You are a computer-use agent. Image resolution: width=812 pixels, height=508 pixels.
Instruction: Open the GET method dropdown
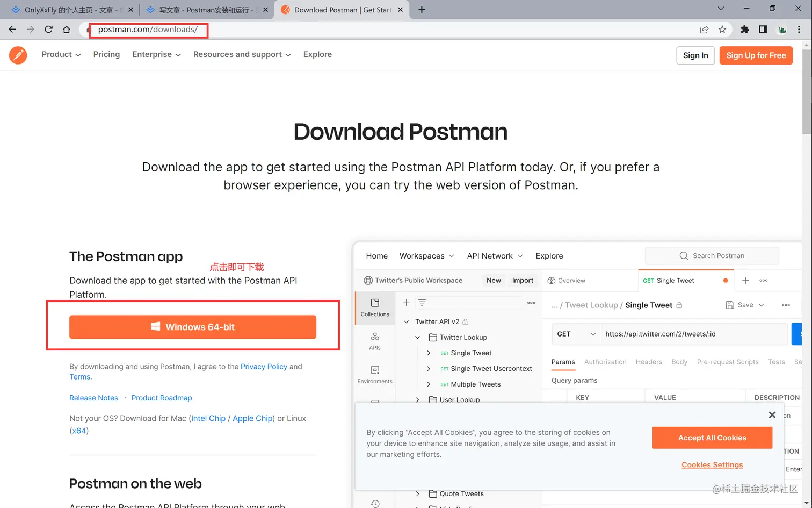[576, 334]
